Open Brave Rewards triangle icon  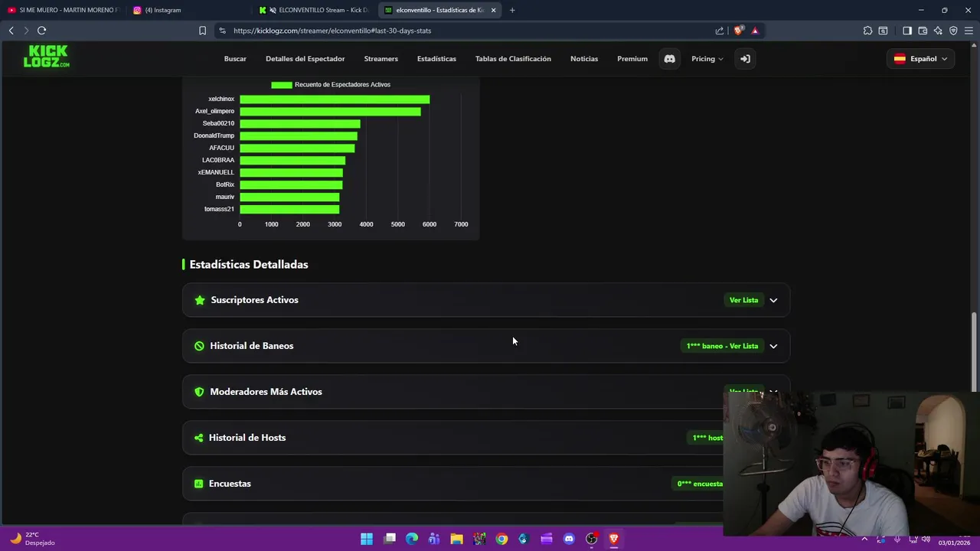[x=755, y=31]
